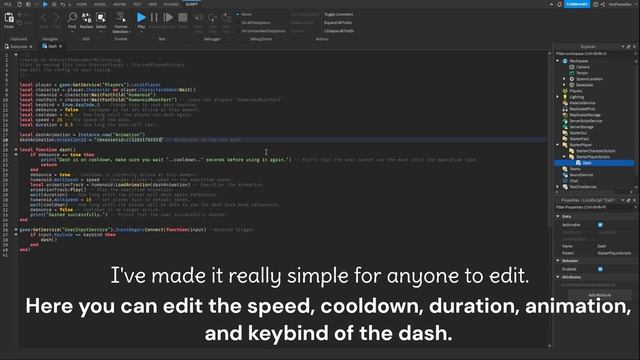640x360 pixels.
Task: Click the Back navigate arrow
Action: coord(44,17)
